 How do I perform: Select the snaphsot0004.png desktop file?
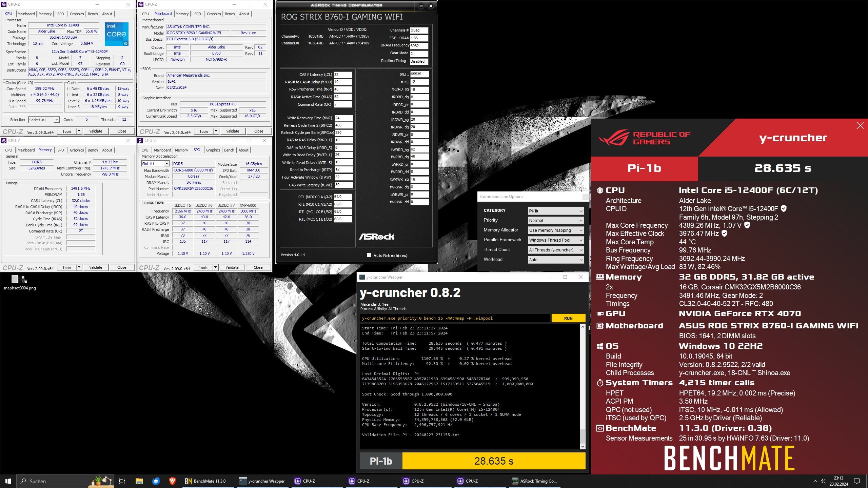tap(19, 282)
